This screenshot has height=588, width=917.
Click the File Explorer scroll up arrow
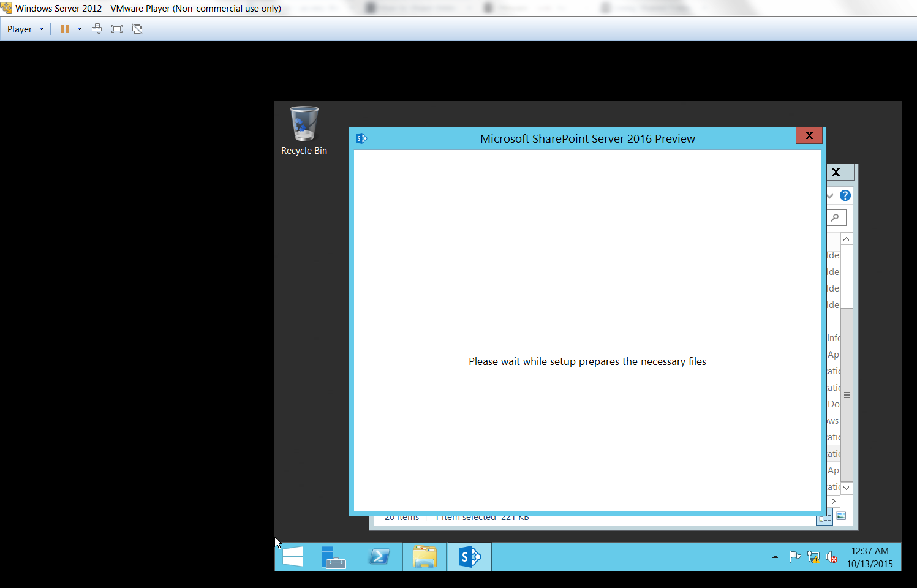(847, 239)
